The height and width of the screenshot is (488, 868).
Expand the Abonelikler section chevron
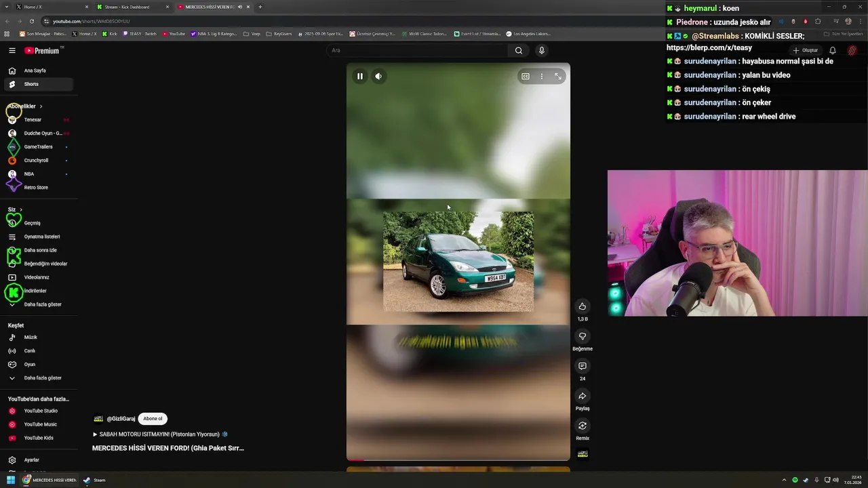[41, 106]
